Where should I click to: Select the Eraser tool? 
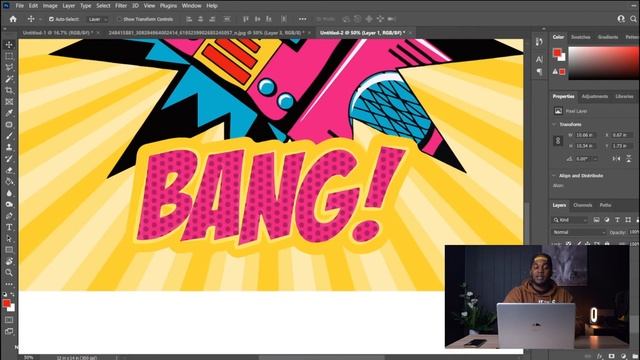tap(9, 170)
